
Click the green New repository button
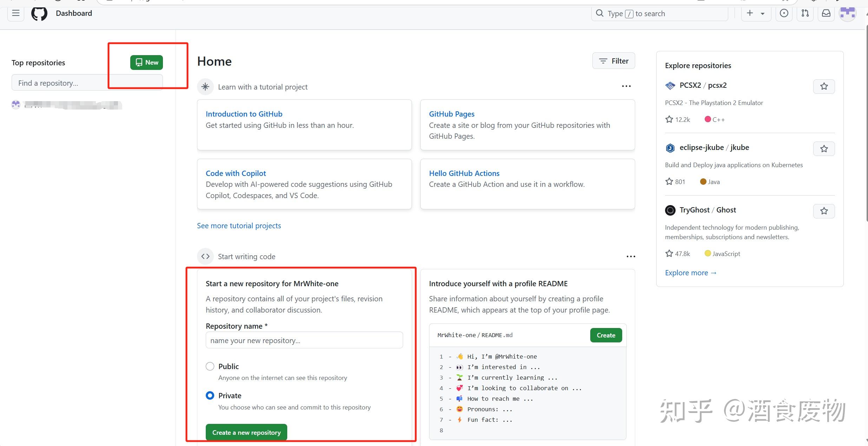(x=146, y=62)
